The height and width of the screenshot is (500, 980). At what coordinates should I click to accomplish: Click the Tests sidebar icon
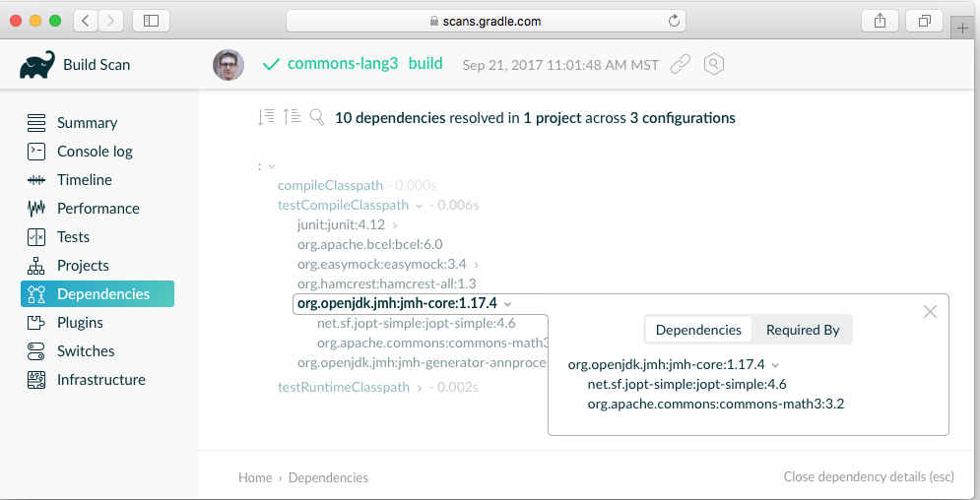[x=36, y=237]
